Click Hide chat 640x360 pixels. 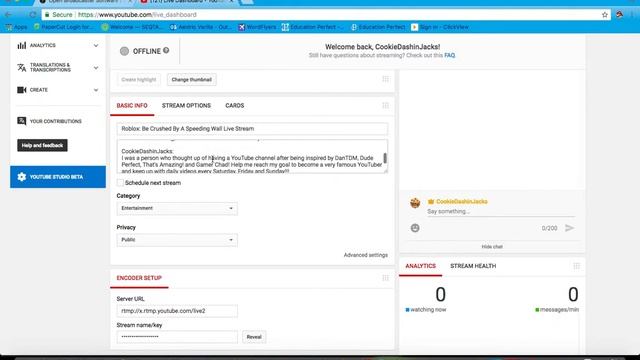492,247
